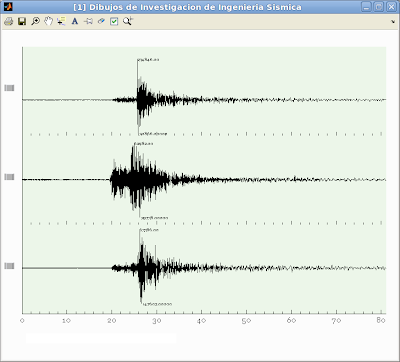Image resolution: width=400 pixels, height=362 pixels.
Task: Click the white text field below the plot
Action: pyautogui.click(x=101, y=338)
